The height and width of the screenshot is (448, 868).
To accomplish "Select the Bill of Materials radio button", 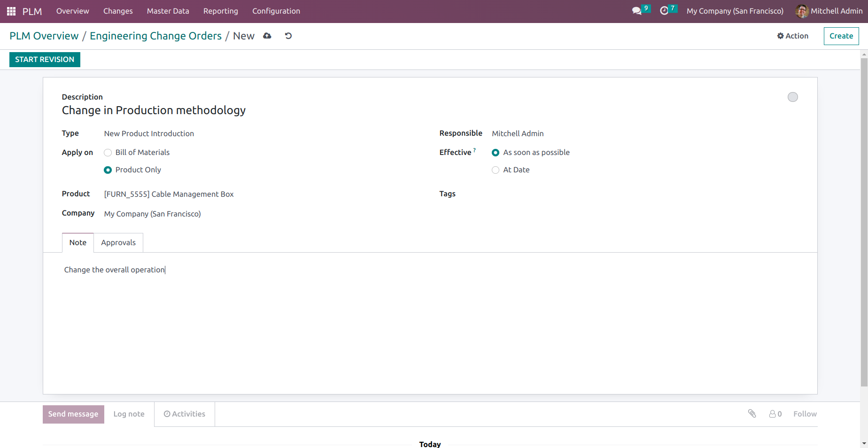I will click(x=108, y=152).
